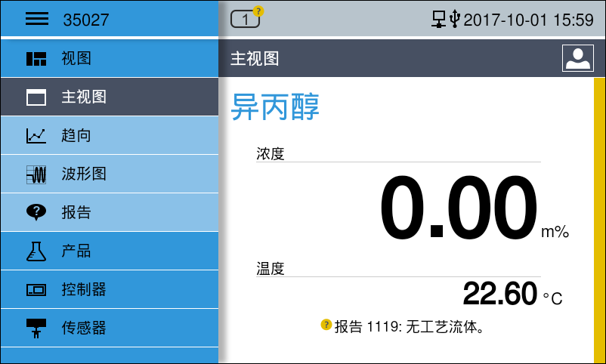Screen dimensions: 606x364
Task: Click the 产品 flask icon
Action: click(x=36, y=251)
